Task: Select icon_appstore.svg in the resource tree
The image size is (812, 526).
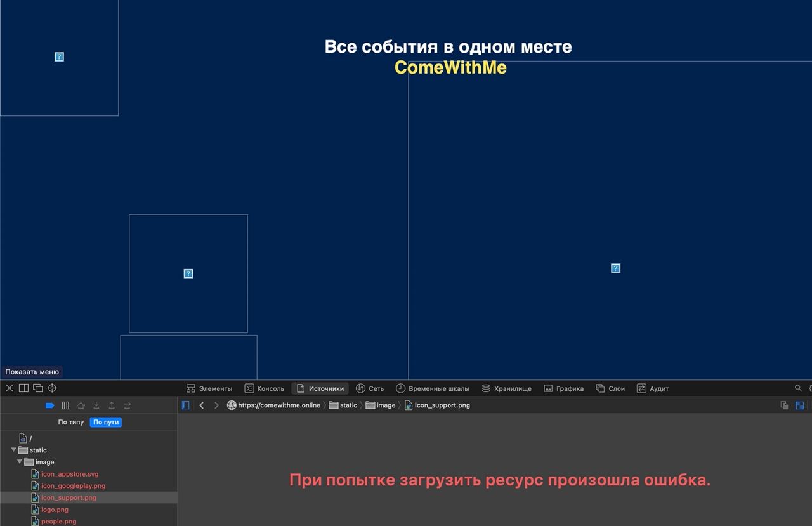Action: [89, 474]
